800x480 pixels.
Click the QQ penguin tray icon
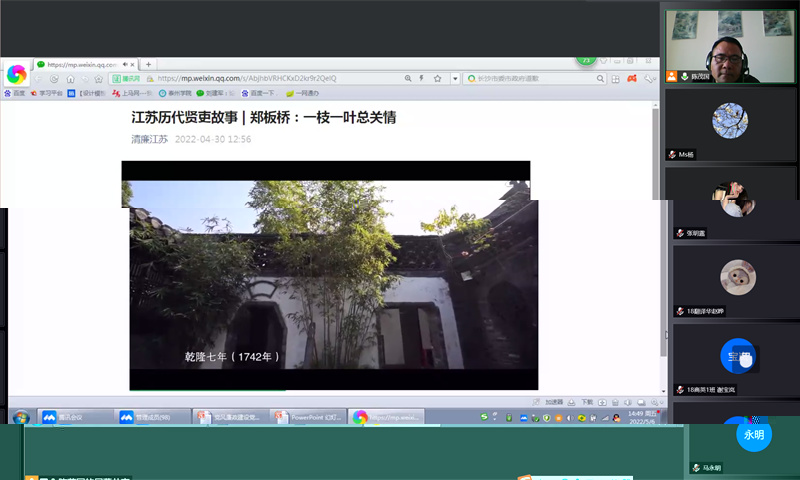click(616, 418)
